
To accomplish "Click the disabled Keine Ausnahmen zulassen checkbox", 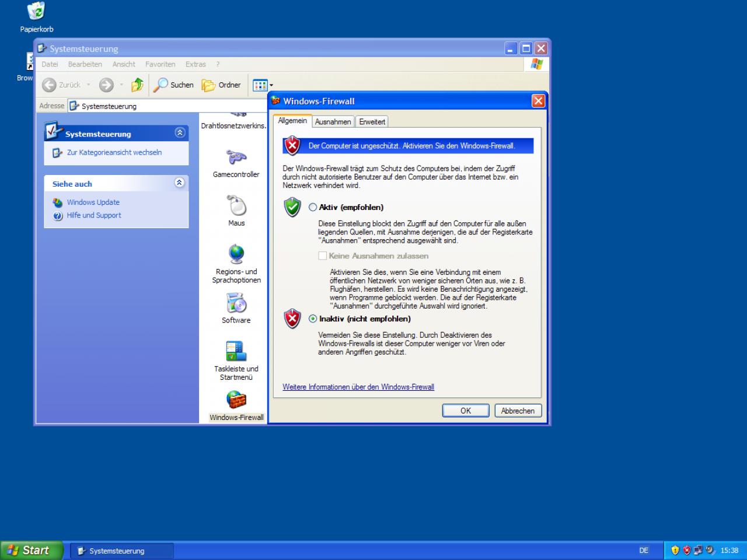I will pos(322,256).
